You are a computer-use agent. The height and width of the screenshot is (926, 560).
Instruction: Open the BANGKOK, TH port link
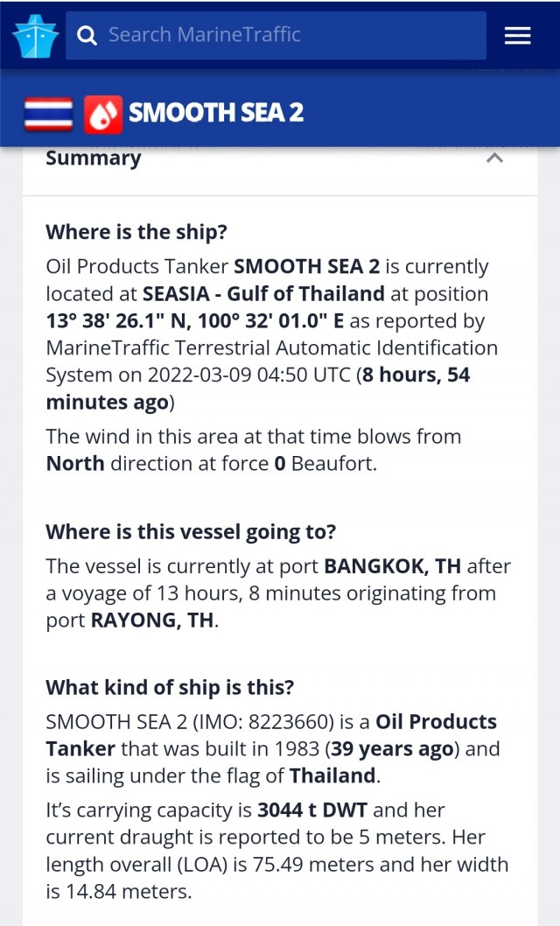(392, 565)
